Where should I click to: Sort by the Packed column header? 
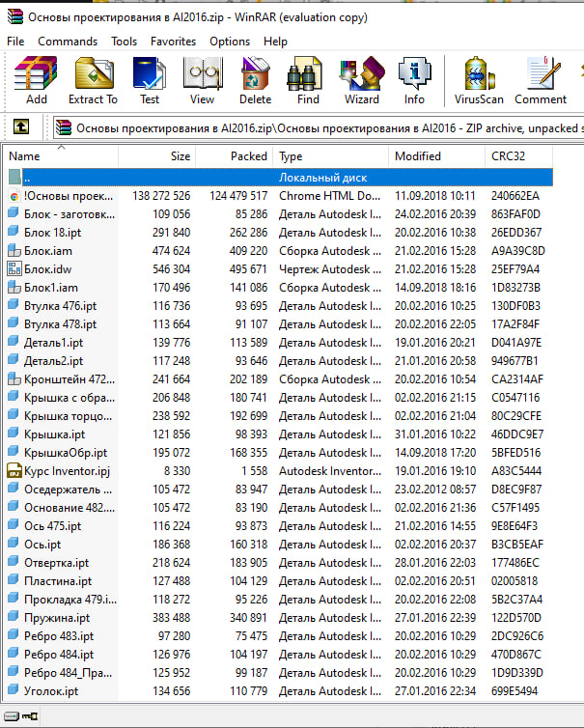coord(235,156)
